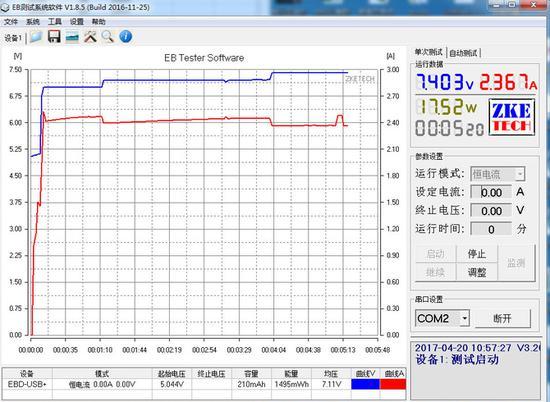The height and width of the screenshot is (402, 550).
Task: Save data using the floppy disk icon
Action: [x=54, y=37]
